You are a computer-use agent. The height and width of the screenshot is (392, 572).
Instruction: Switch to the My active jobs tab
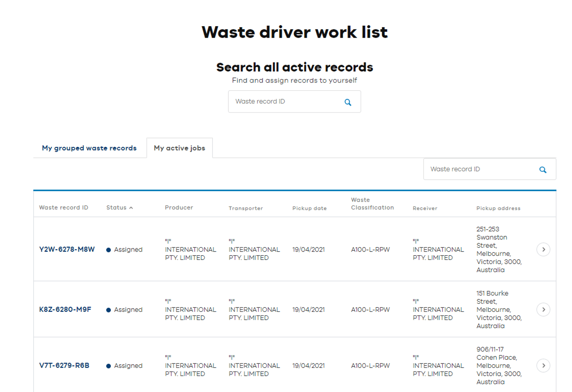pos(180,148)
